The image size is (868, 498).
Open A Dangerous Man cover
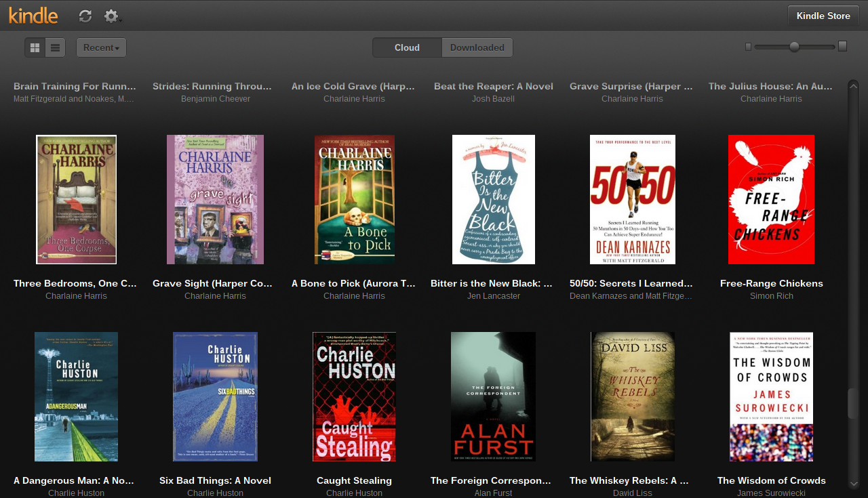pyautogui.click(x=76, y=396)
